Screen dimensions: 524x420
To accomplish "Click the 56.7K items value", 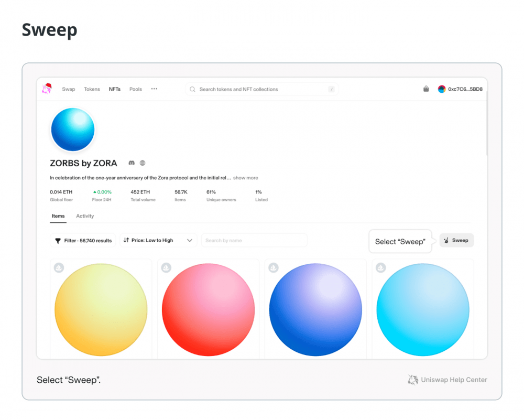I will click(x=181, y=192).
